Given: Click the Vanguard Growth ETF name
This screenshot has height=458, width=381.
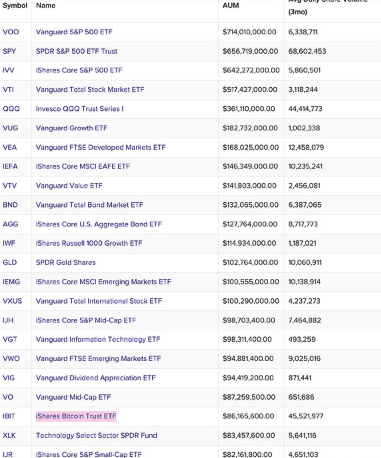Looking at the screenshot, I should (72, 128).
